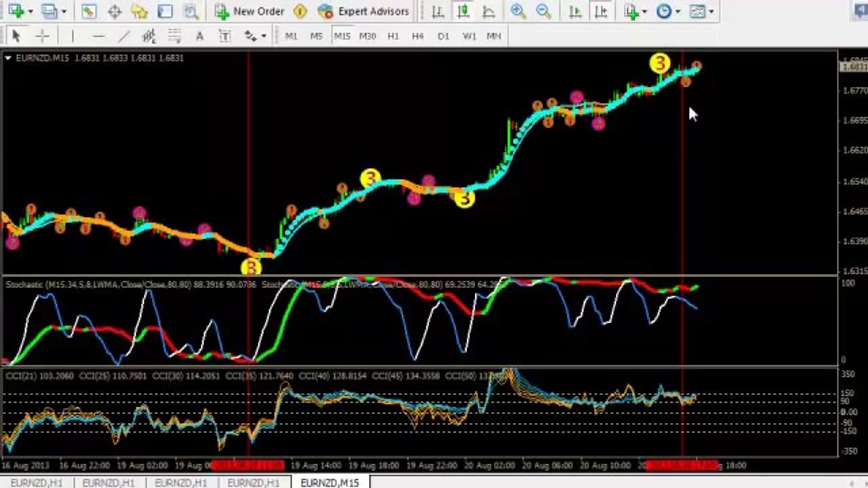Expand the arrows tool dropdown arrow
This screenshot has height=488, width=868.
[263, 37]
